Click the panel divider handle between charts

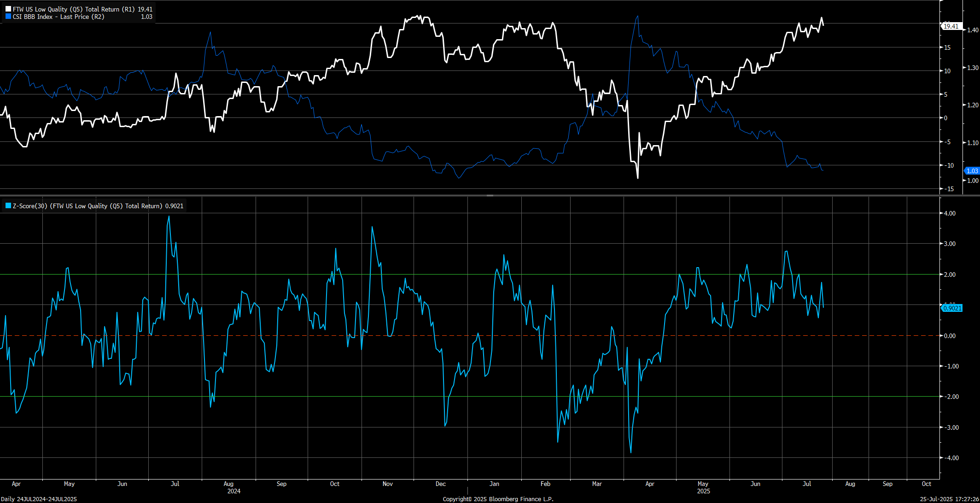tap(490, 195)
